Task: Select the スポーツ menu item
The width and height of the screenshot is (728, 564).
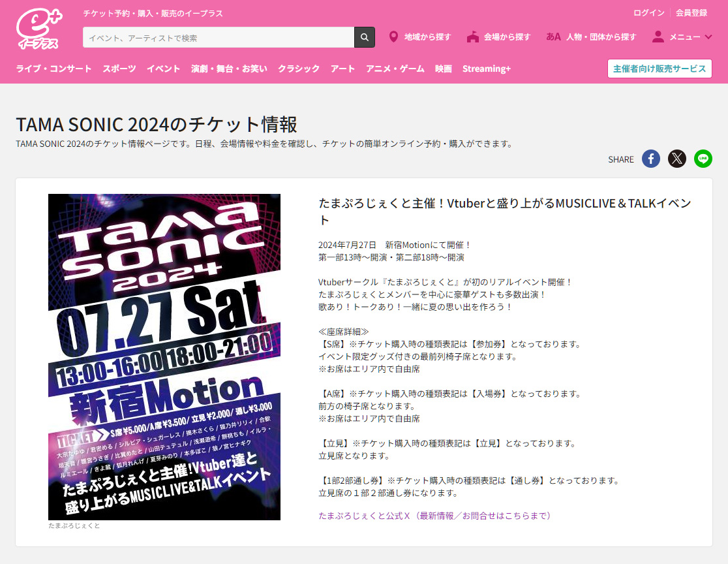Action: (119, 69)
